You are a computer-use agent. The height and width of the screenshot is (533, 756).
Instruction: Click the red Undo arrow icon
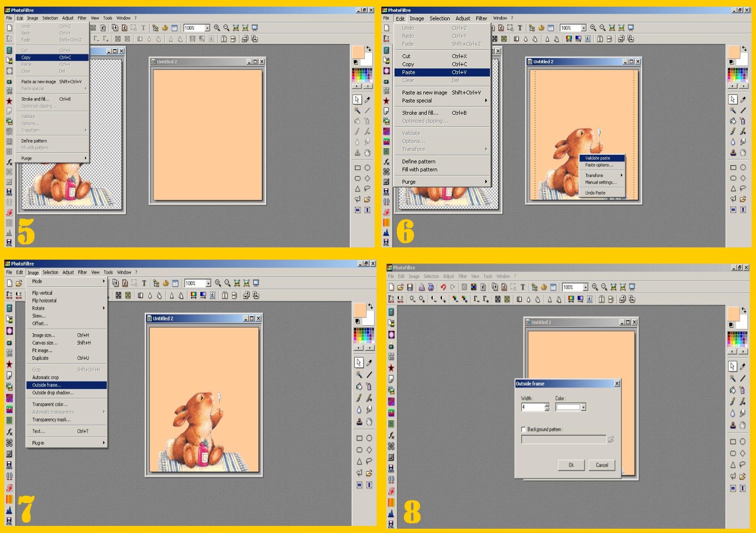tap(443, 287)
